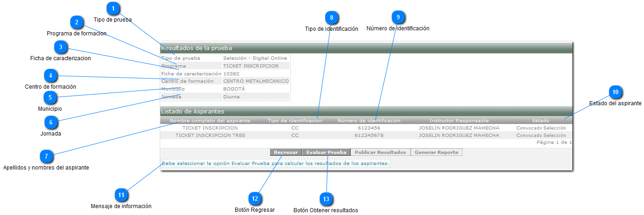Click the Debe seleccionar Evaluar Prueba message
This screenshot has width=644, height=215.
click(275, 163)
